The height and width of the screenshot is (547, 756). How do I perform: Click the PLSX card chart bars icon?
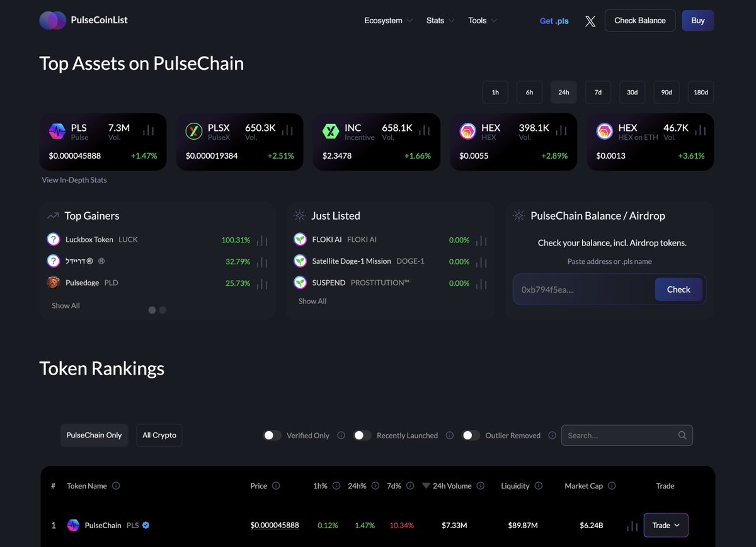point(287,130)
